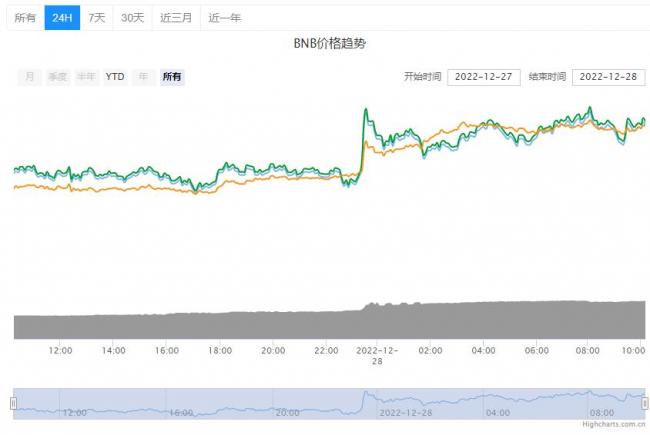Click the 结束时间 date field
The width and height of the screenshot is (650, 435).
607,77
